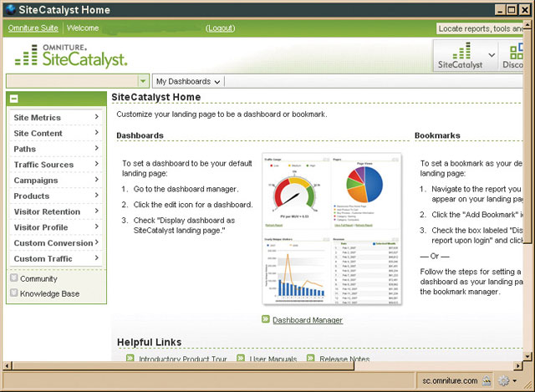535x392 pixels.
Task: Click the Bookmarks section heading
Action: pos(437,135)
